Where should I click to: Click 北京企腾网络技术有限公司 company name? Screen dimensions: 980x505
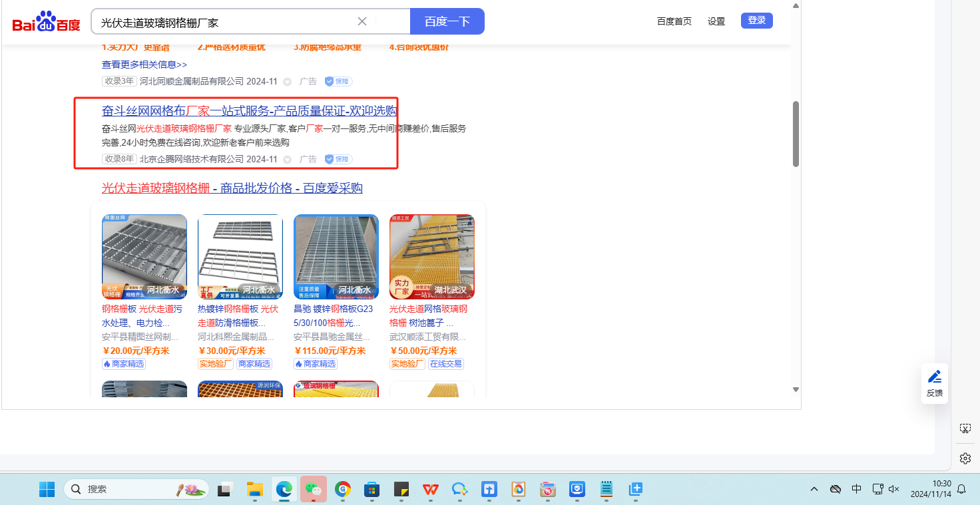pos(192,159)
